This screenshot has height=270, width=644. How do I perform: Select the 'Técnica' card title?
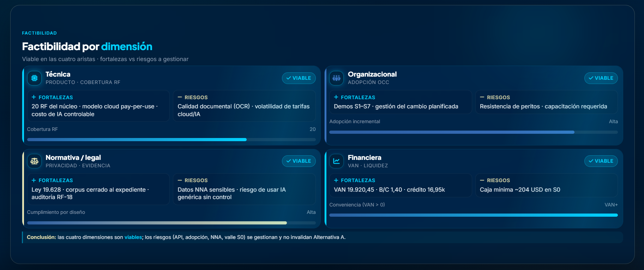tap(58, 74)
